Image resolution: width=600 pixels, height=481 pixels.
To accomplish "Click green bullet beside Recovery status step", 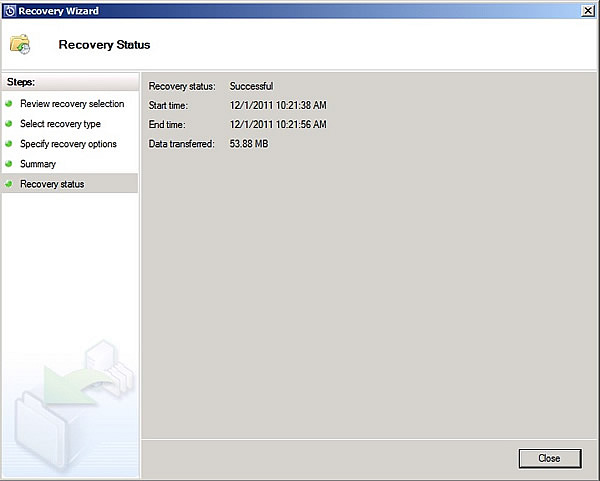I will tap(9, 184).
